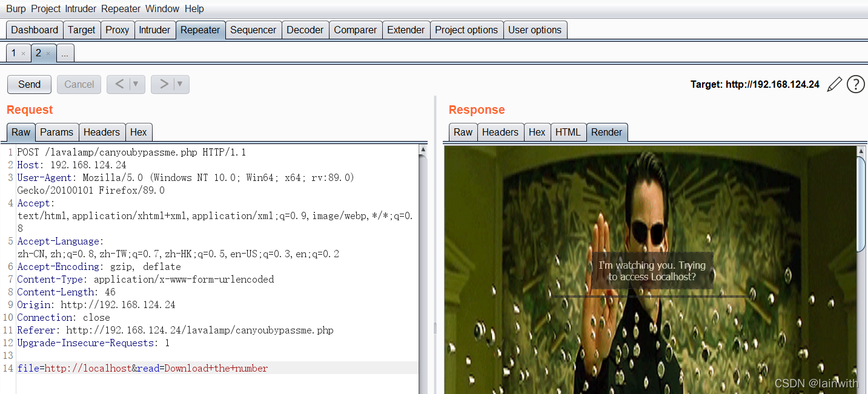Image resolution: width=868 pixels, height=394 pixels.
Task: Open the Burp menu
Action: click(16, 8)
